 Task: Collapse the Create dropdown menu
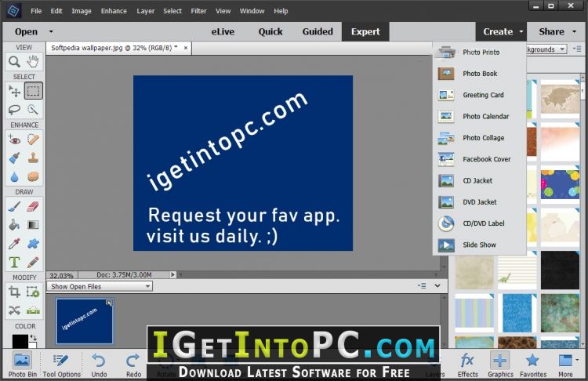click(502, 32)
